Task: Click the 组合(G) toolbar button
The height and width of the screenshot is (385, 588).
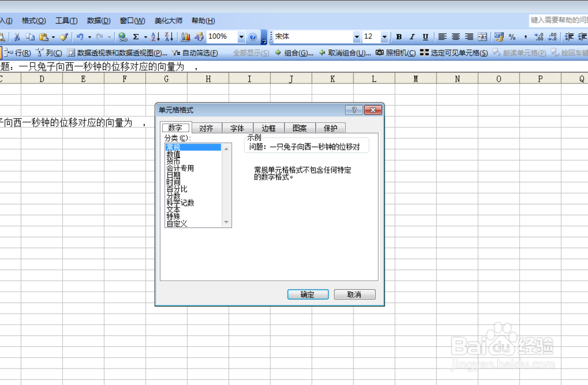Action: (x=294, y=53)
